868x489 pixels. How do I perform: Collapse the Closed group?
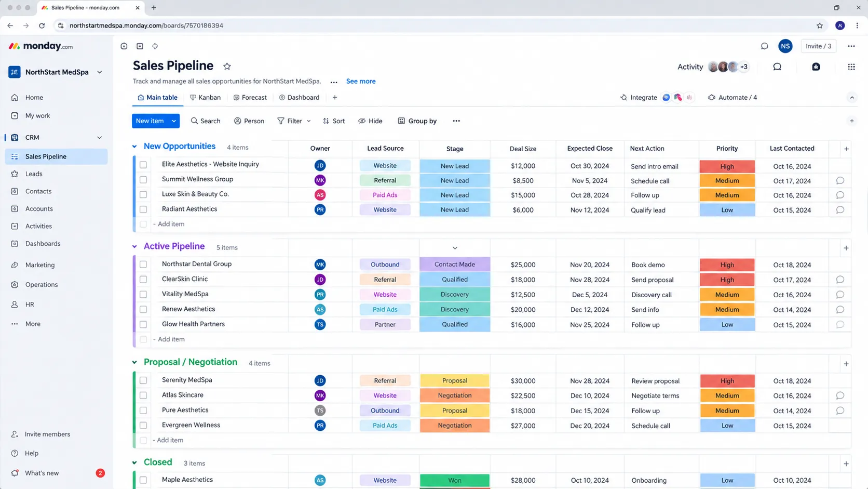[134, 462]
